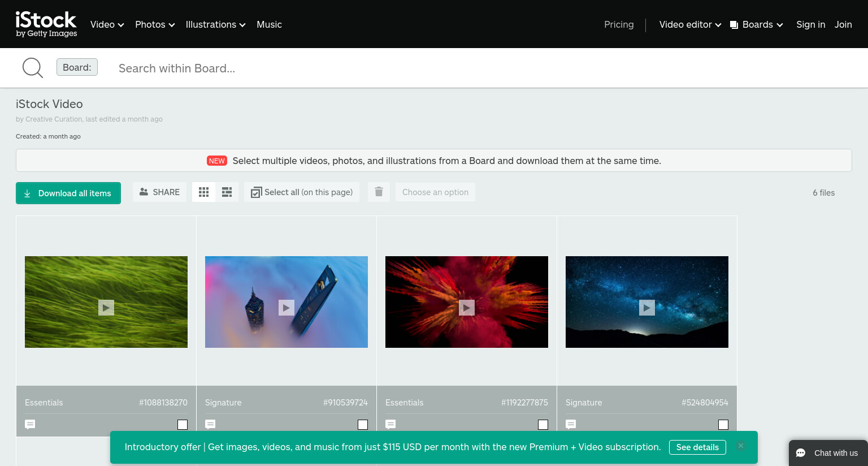Open the Chat with us widget
This screenshot has height=466, width=868.
(828, 453)
